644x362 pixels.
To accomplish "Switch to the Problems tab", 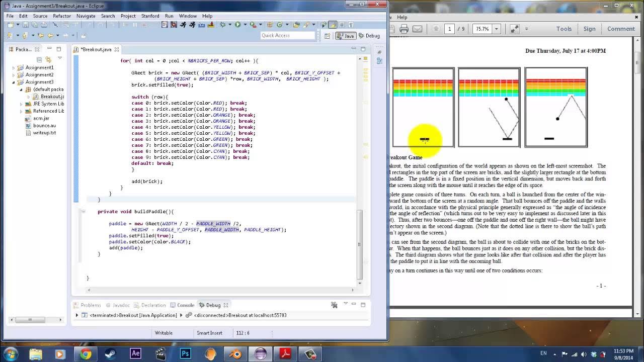I will [87, 305].
